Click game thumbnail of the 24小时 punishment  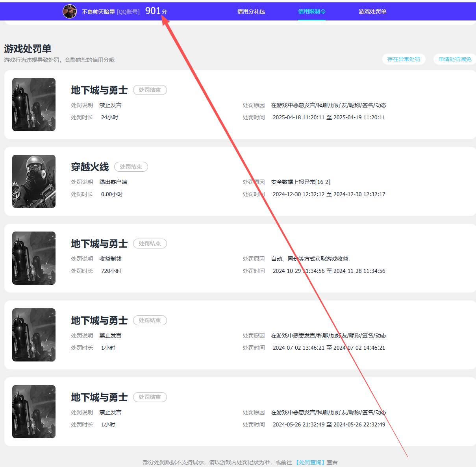point(34,104)
